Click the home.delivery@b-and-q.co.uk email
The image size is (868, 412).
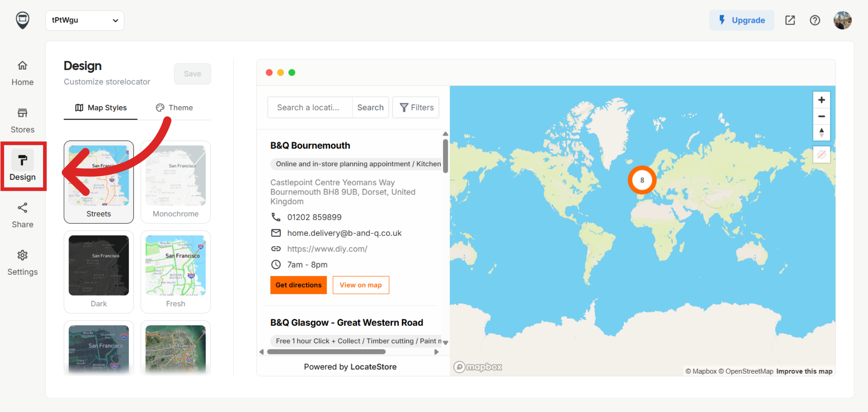point(344,233)
